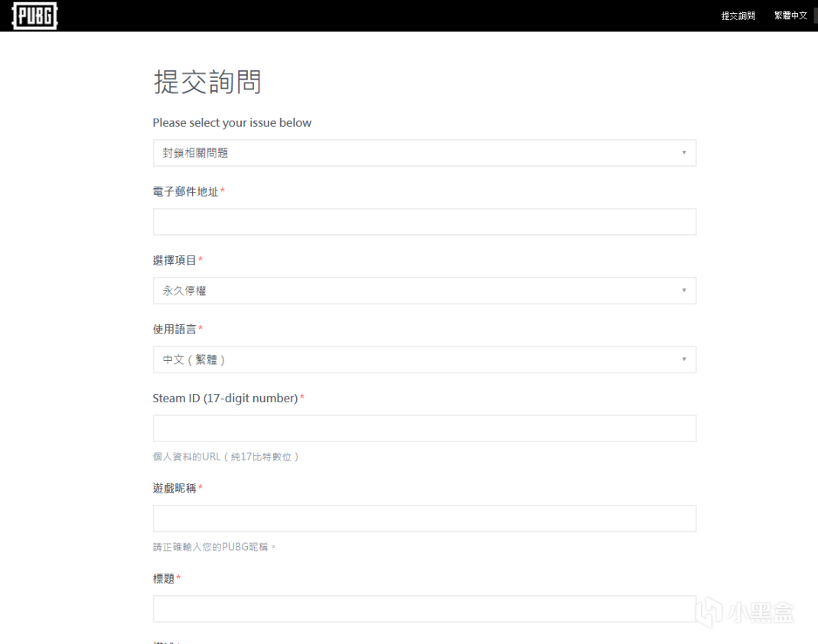Click the Steam ID input field
818x644 pixels.
(424, 428)
